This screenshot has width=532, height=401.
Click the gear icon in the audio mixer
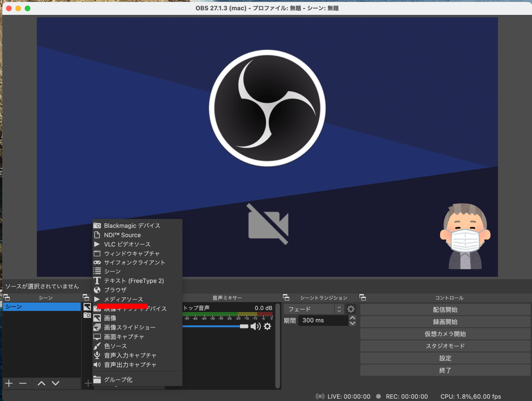tap(267, 326)
